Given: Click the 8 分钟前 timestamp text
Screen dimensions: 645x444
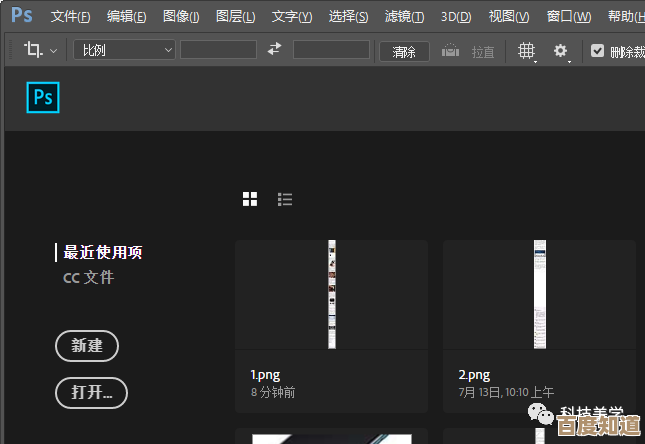Looking at the screenshot, I should pos(273,393).
